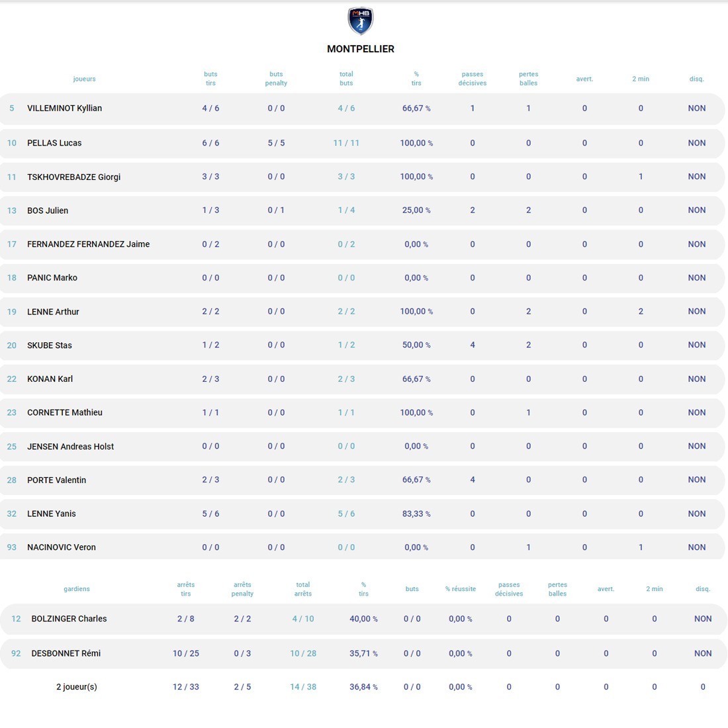
Task: Click the '2 joueur(s)' totals row label
Action: tap(77, 687)
